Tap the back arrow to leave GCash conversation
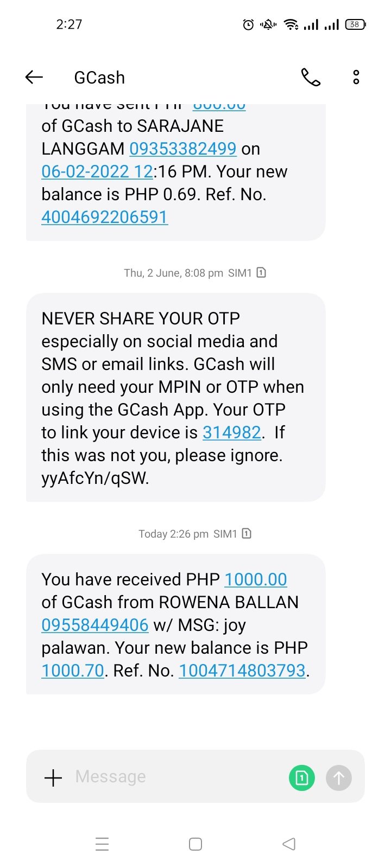 pos(34,78)
